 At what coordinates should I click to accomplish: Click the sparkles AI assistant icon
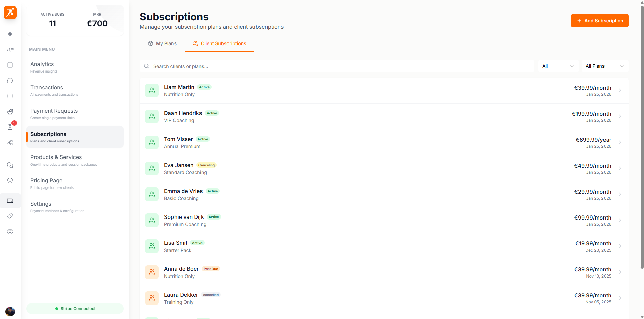tap(10, 216)
